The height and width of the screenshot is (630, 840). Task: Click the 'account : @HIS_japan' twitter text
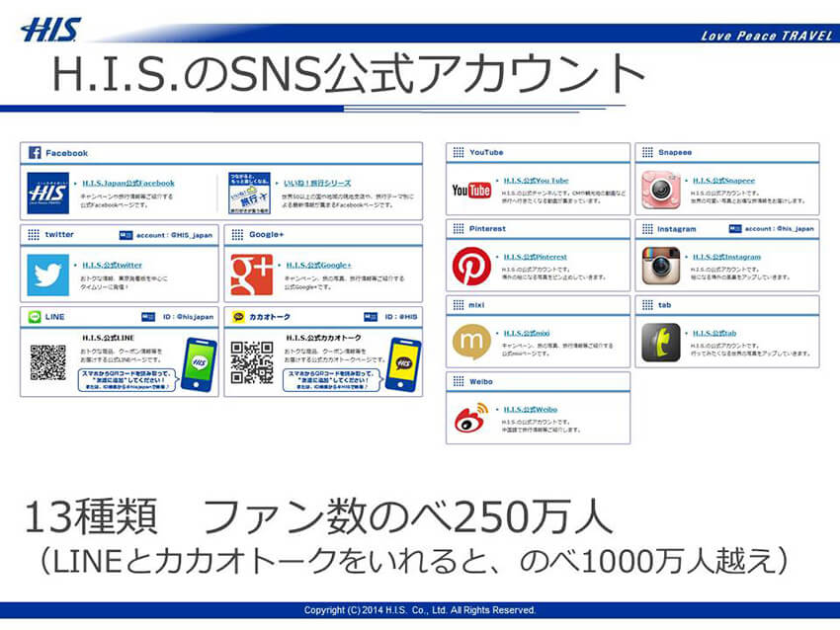(x=174, y=235)
